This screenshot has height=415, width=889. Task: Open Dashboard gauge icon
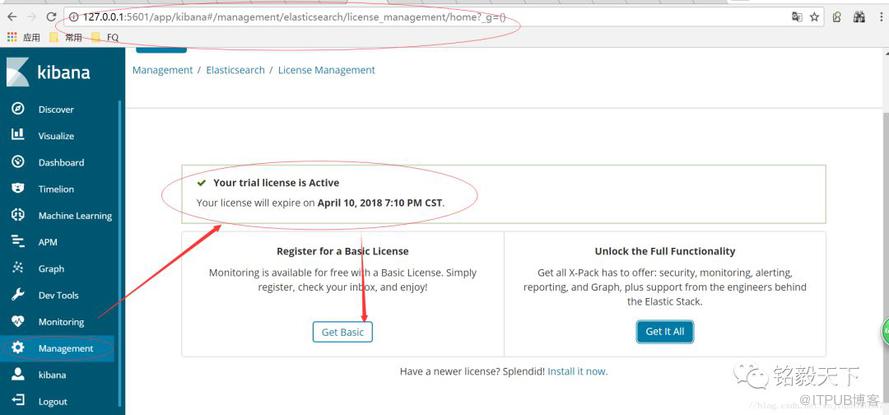[18, 162]
